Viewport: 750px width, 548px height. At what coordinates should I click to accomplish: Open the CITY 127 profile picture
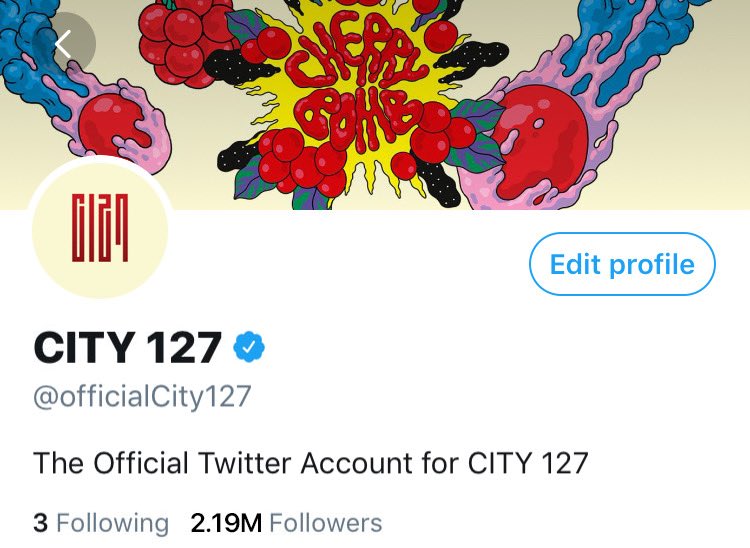click(100, 230)
